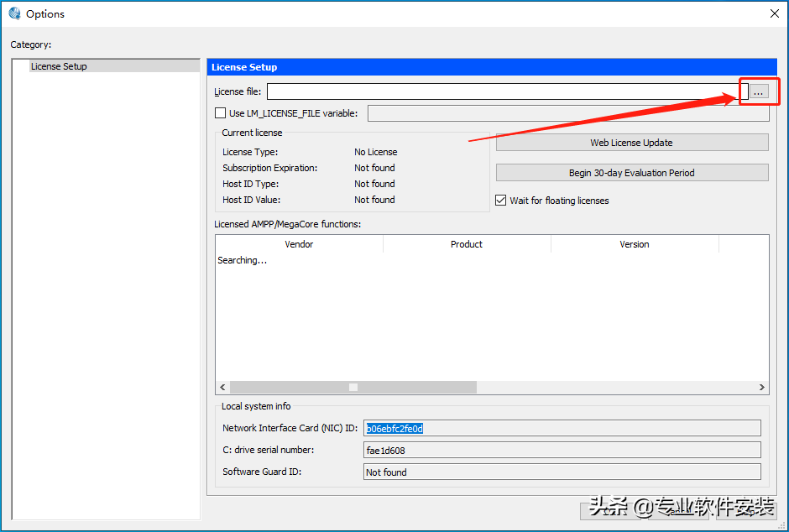Viewport: 789px width, 532px height.
Task: Click the Software Guard ID field
Action: pos(562,472)
